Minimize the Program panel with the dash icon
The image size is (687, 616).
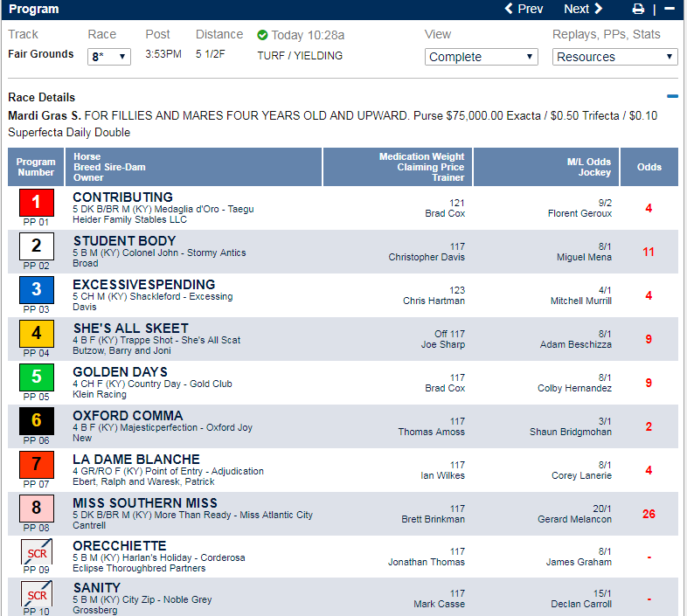pos(670,9)
